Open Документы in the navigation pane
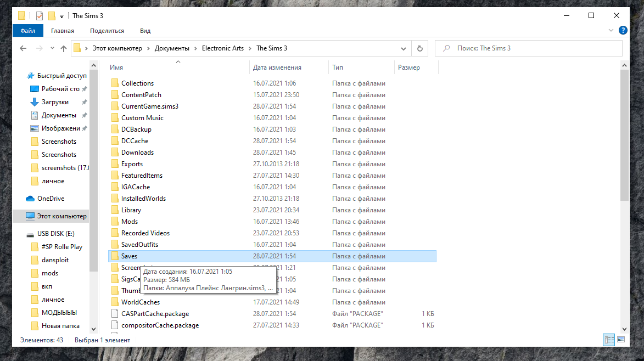 click(58, 115)
